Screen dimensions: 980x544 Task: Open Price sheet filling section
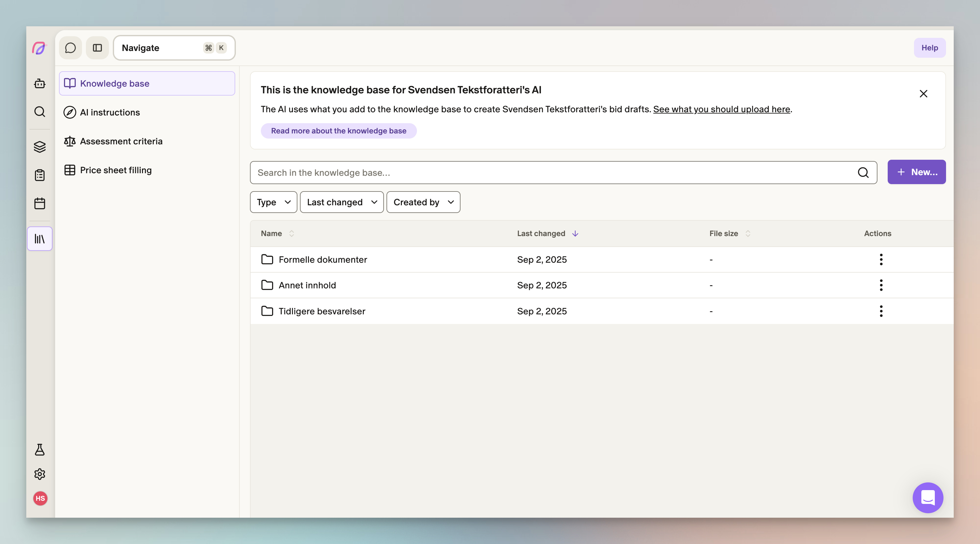tap(147, 170)
